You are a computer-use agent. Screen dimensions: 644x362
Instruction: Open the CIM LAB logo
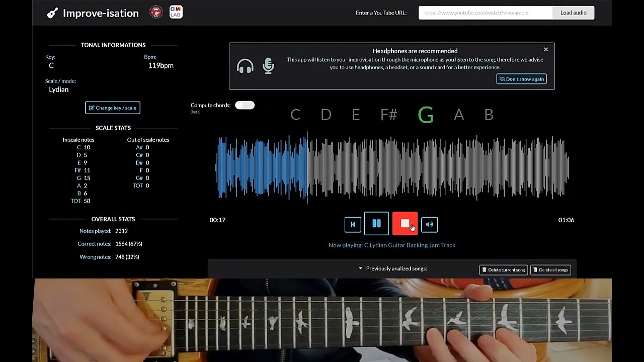tap(176, 12)
